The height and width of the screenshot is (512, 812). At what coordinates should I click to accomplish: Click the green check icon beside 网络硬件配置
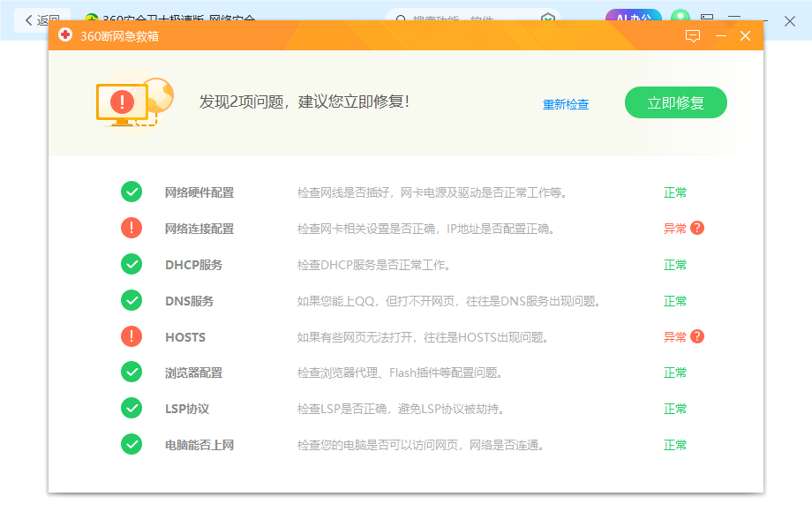[132, 192]
